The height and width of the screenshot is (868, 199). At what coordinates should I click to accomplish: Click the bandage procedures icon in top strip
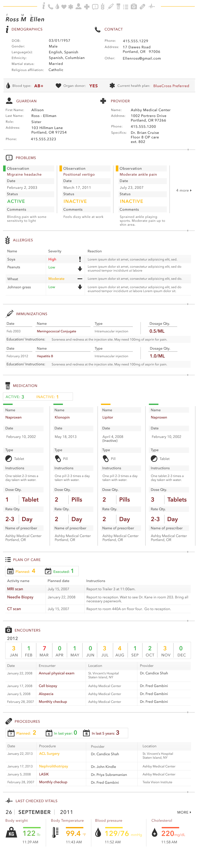pos(142,6)
